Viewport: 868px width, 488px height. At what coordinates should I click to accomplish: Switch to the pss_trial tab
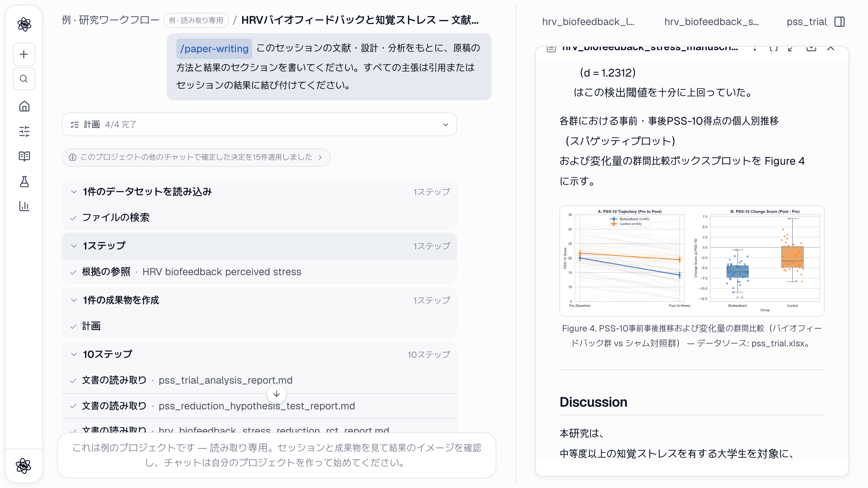pyautogui.click(x=807, y=22)
